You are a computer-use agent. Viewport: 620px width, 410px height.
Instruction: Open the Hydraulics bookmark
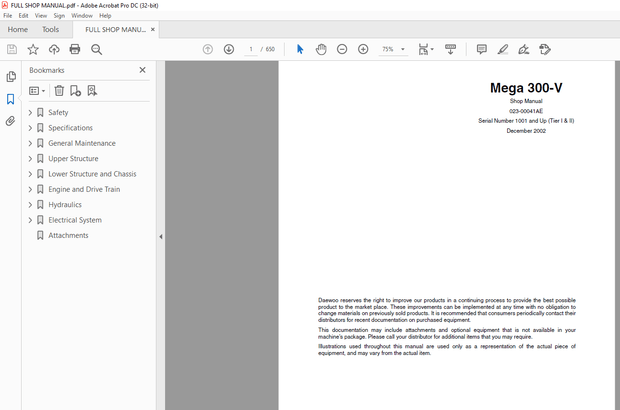[x=65, y=205]
